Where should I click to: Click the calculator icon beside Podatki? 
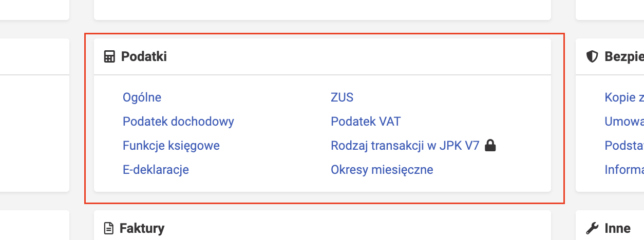pyautogui.click(x=109, y=56)
